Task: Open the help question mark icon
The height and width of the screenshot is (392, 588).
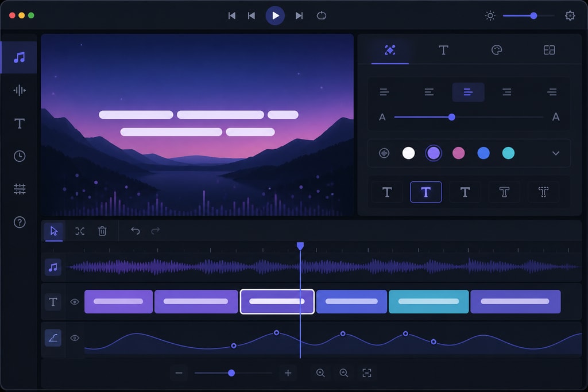Action: 20,222
